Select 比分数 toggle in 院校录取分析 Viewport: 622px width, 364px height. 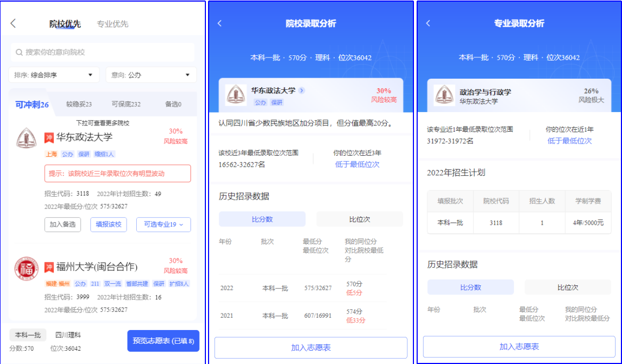tap(262, 219)
